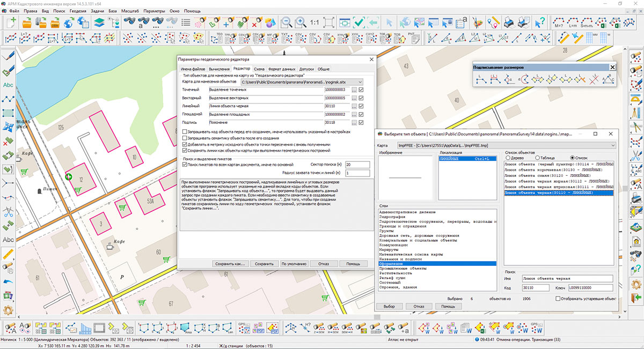Click the zoom in magnifier icon

301,23
